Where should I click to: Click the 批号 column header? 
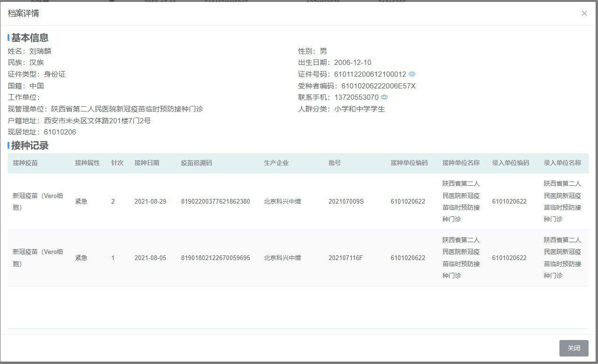[335, 163]
